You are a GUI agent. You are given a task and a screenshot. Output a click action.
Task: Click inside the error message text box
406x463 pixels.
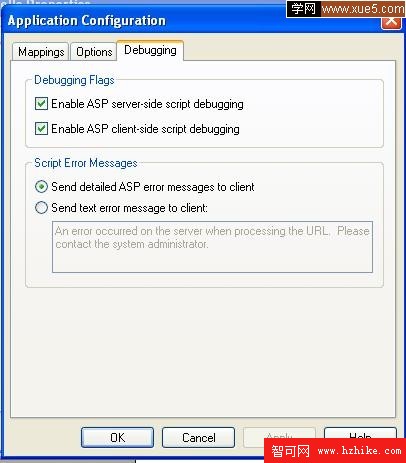click(x=212, y=247)
